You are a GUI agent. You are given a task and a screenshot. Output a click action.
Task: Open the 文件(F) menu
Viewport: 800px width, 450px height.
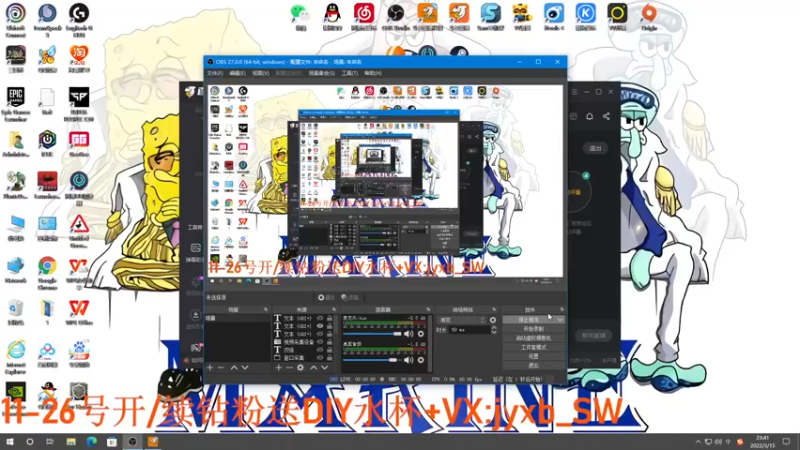(x=215, y=73)
